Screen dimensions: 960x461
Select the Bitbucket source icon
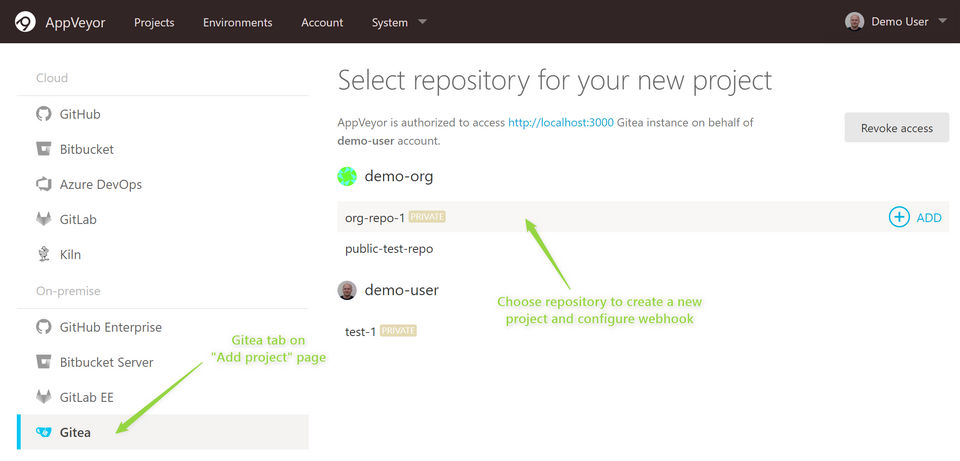43,149
